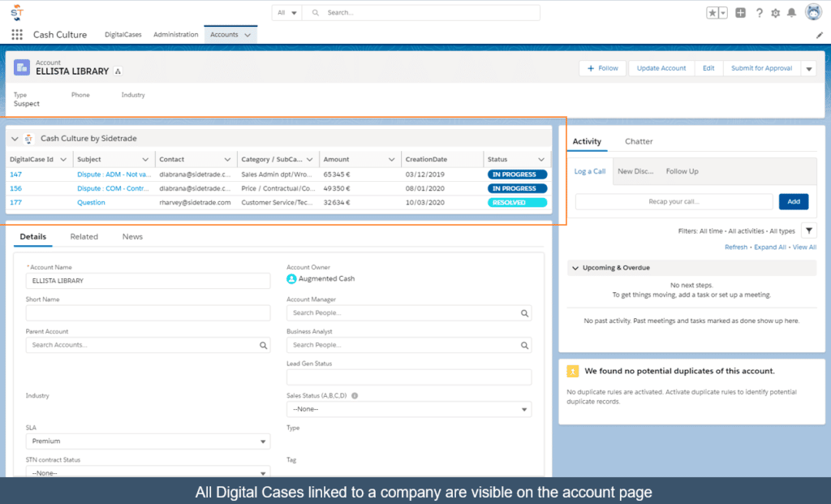The width and height of the screenshot is (831, 504).
Task: Collapse the Cash Culture by Sidetrade section
Action: [15, 138]
